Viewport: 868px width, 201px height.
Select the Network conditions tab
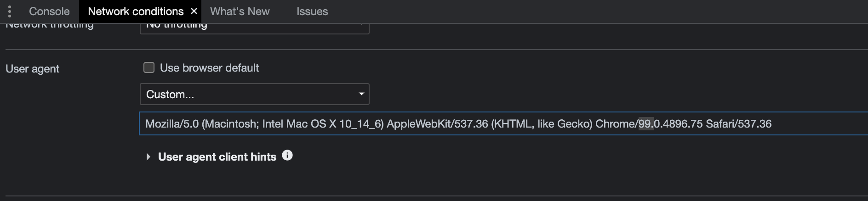coord(136,11)
